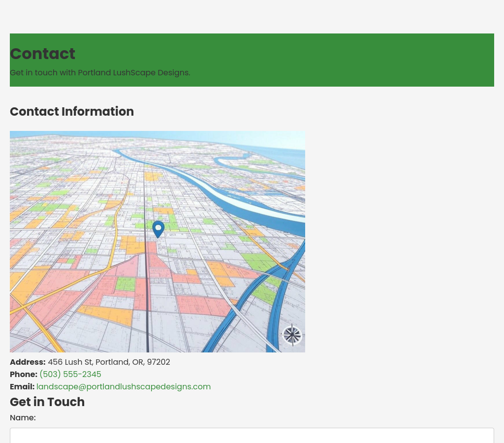Click the bold "Email:" label
This screenshot has width=504, height=443.
pyautogui.click(x=22, y=387)
